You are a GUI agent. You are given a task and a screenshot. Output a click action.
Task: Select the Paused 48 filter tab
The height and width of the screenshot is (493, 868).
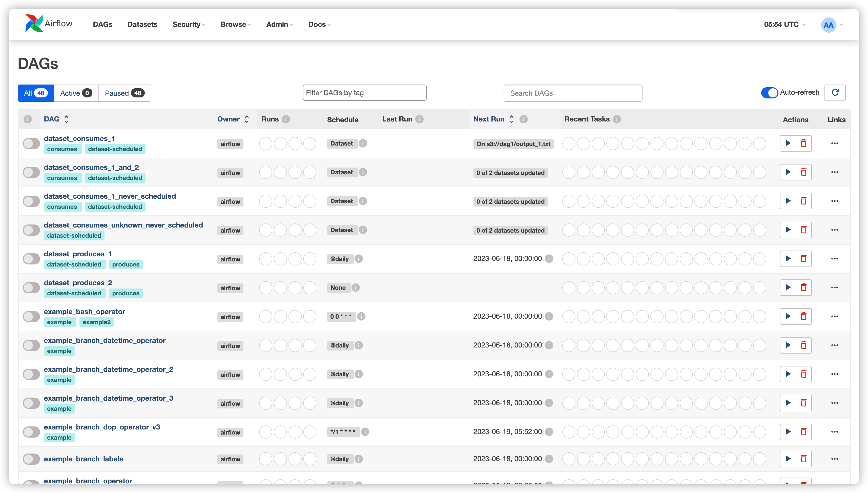pos(125,93)
